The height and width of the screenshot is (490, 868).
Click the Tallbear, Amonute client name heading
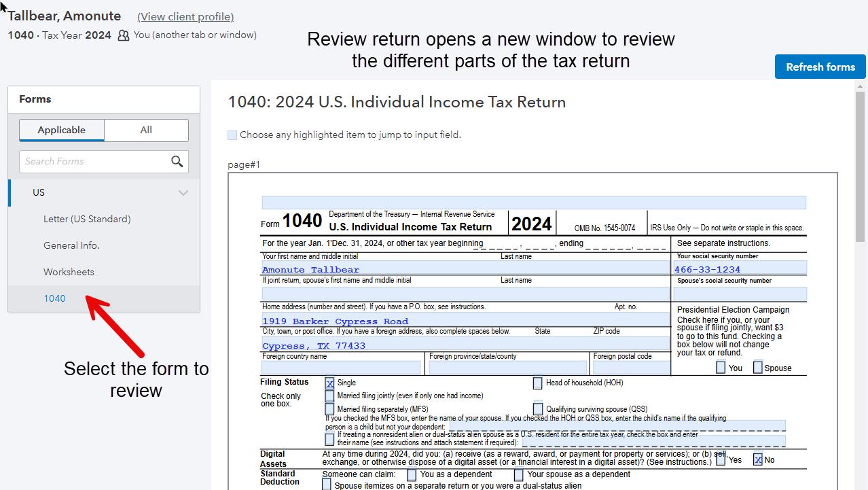point(65,16)
